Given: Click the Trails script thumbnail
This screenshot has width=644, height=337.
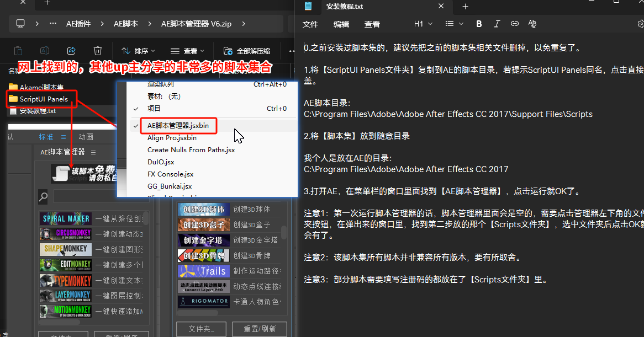Looking at the screenshot, I should 204,271.
